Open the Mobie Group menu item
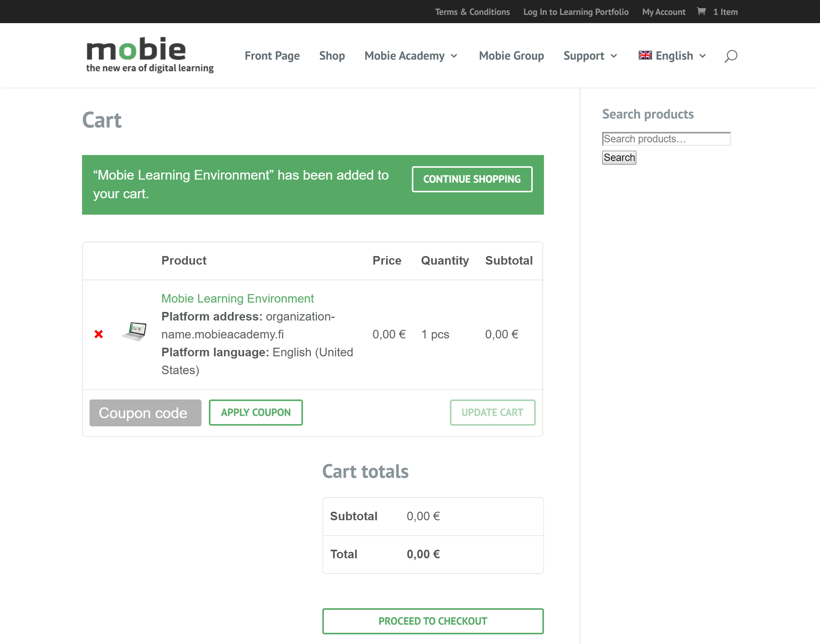The image size is (820, 644). click(511, 56)
